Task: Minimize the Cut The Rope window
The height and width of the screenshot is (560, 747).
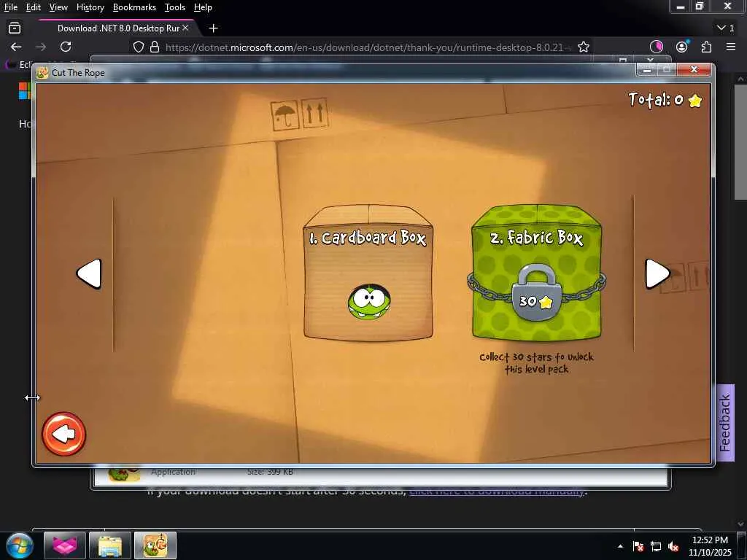Action: (646, 70)
